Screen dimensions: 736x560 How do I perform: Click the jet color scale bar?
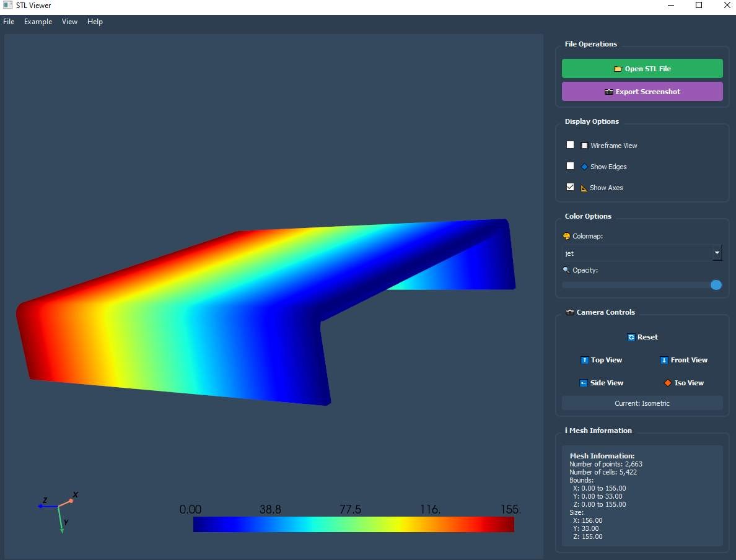353,524
